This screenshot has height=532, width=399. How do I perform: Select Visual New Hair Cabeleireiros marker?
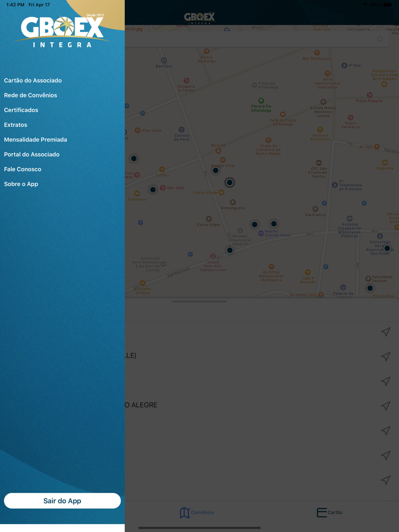click(x=213, y=256)
